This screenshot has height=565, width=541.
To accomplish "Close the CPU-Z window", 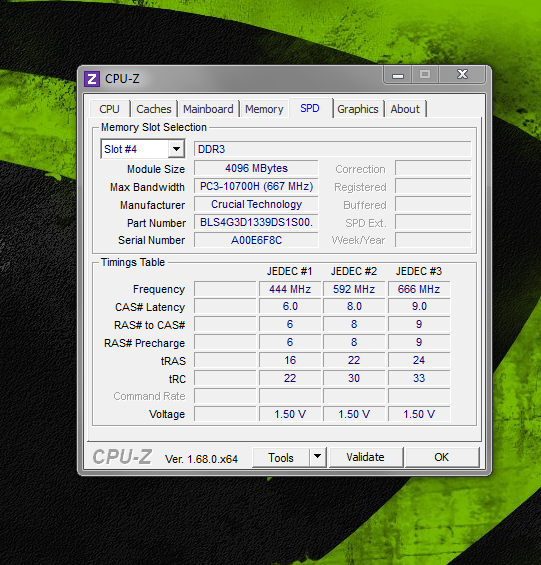I will [462, 75].
